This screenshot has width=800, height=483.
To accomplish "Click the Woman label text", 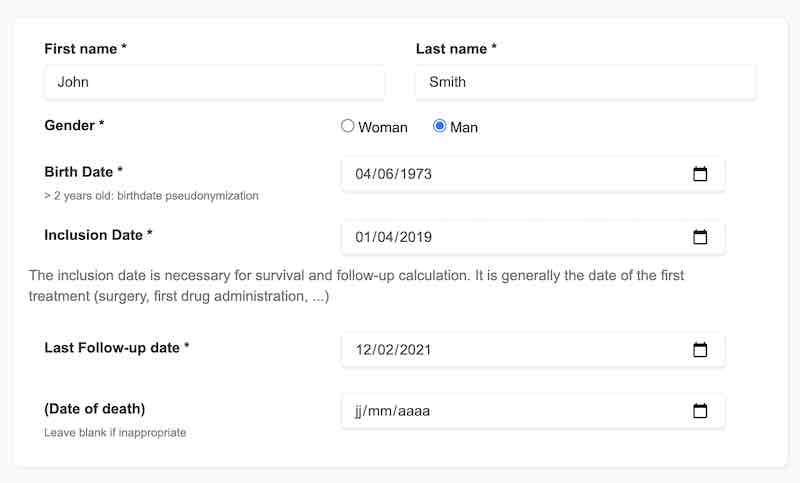I will tap(383, 127).
